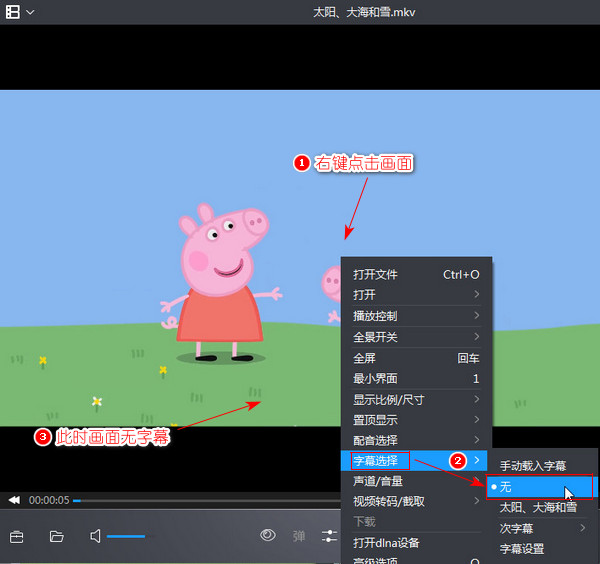Screen dimensions: 600x564
Task: Open the toolbox briefcase icon
Action: click(x=16, y=536)
